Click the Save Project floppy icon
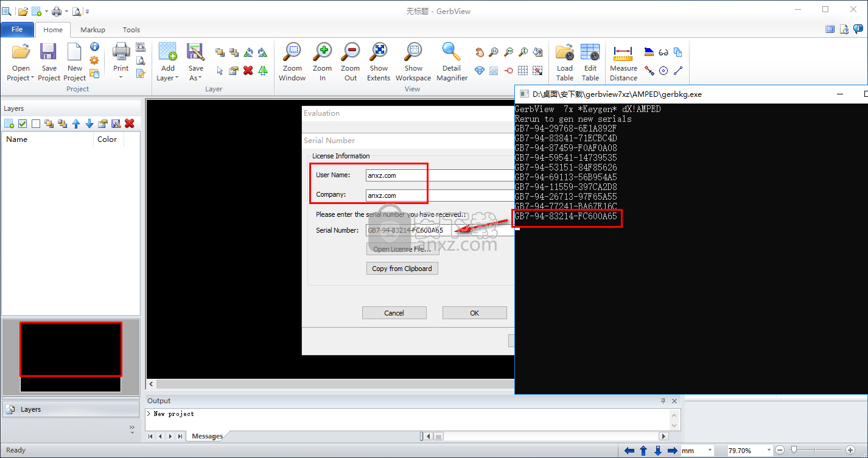Viewport: 868px width, 458px height. tap(49, 52)
